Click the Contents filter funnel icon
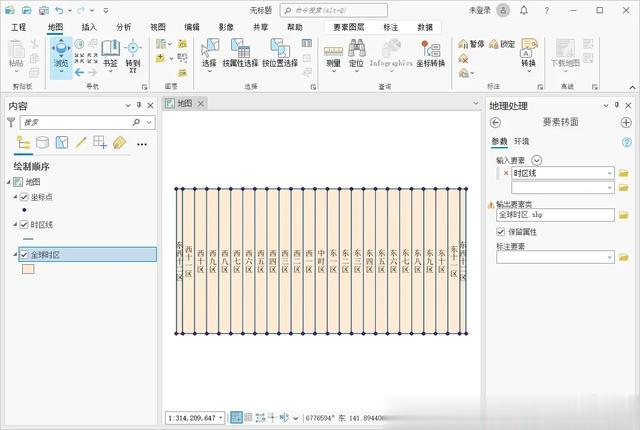The width and height of the screenshot is (640, 430). (11, 122)
